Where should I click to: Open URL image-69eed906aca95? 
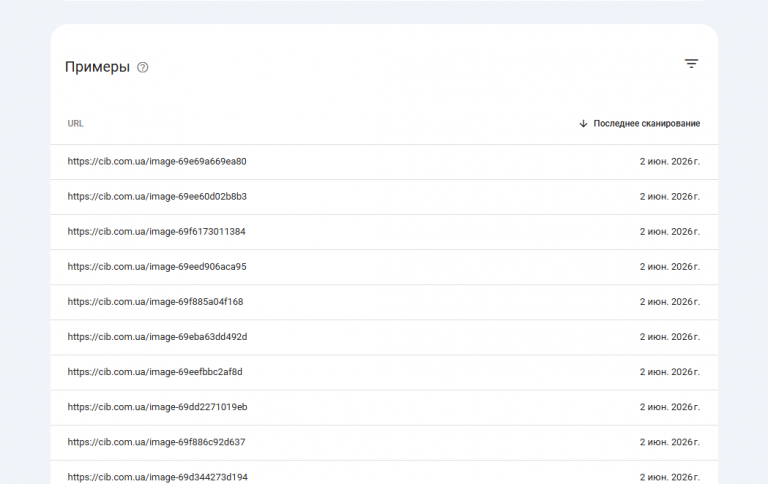pyautogui.click(x=157, y=267)
